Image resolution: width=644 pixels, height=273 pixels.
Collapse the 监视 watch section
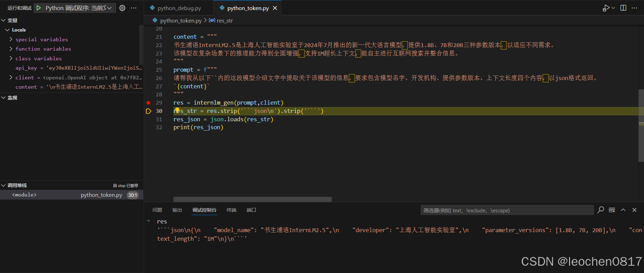coord(3,98)
